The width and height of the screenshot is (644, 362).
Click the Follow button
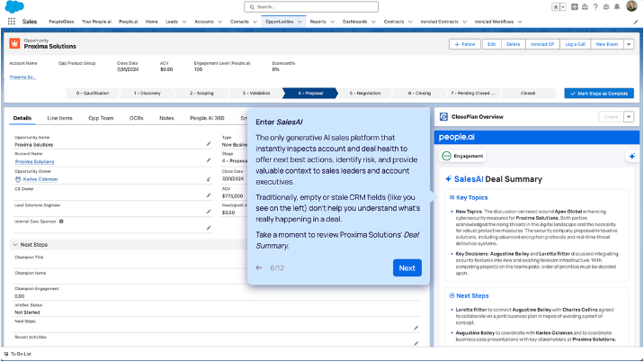click(x=465, y=44)
